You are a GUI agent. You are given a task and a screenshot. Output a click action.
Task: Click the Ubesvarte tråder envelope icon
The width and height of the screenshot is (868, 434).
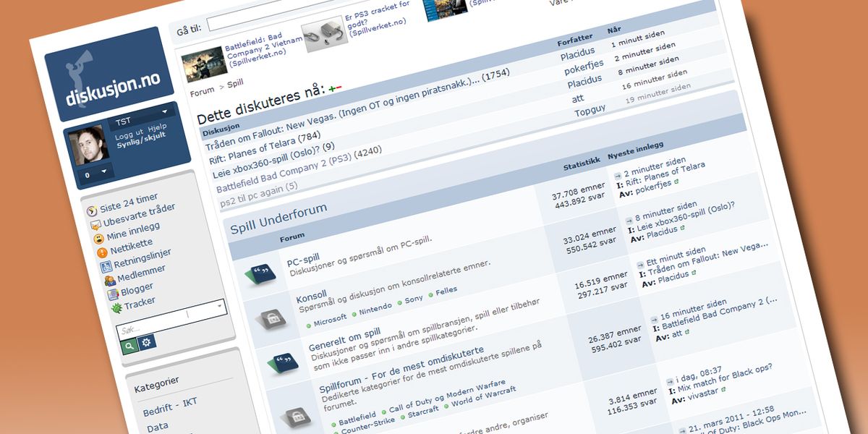tap(95, 226)
